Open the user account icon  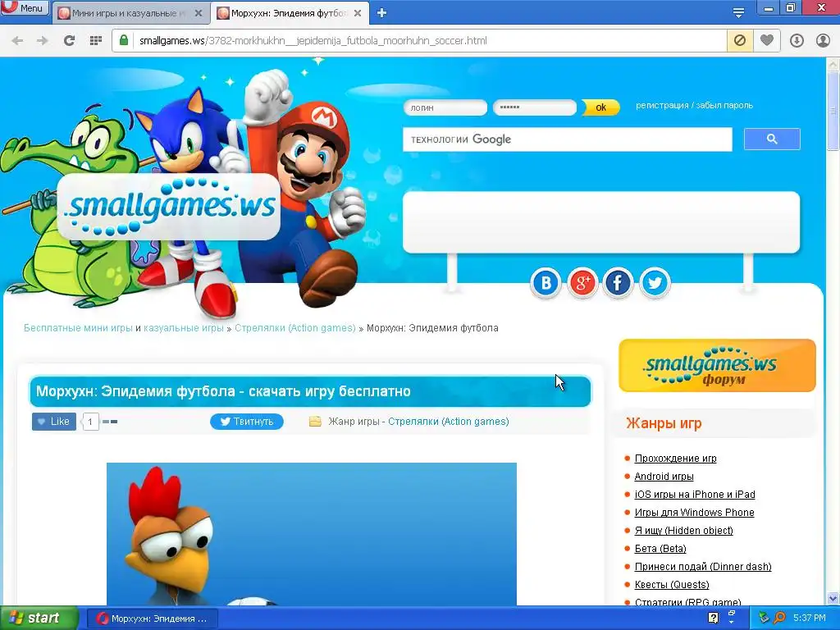click(x=823, y=41)
